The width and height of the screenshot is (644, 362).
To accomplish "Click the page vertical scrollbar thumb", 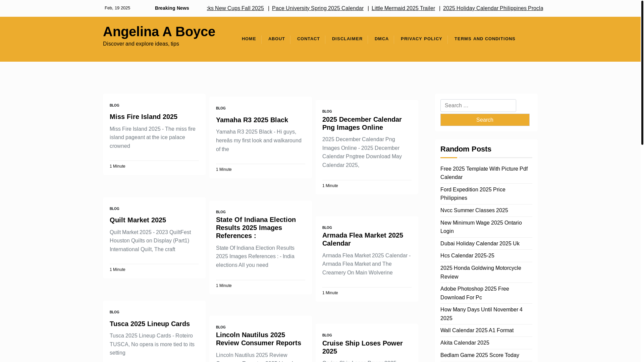I will pyautogui.click(x=642, y=72).
